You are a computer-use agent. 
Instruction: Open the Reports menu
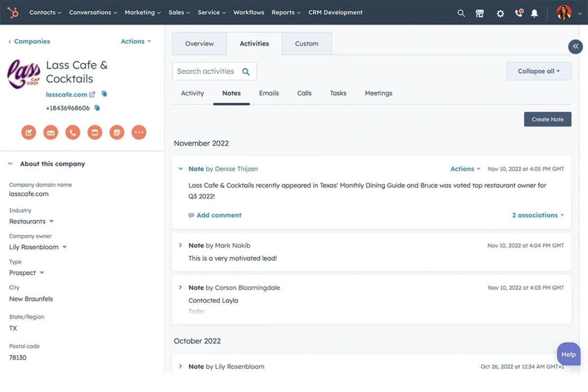[x=286, y=12]
